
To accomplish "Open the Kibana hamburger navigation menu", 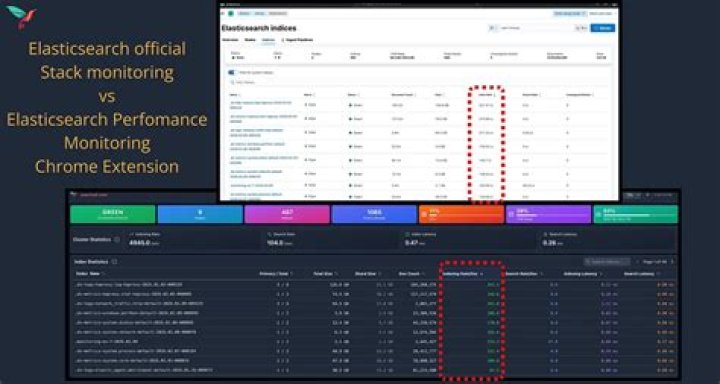I will (x=223, y=13).
